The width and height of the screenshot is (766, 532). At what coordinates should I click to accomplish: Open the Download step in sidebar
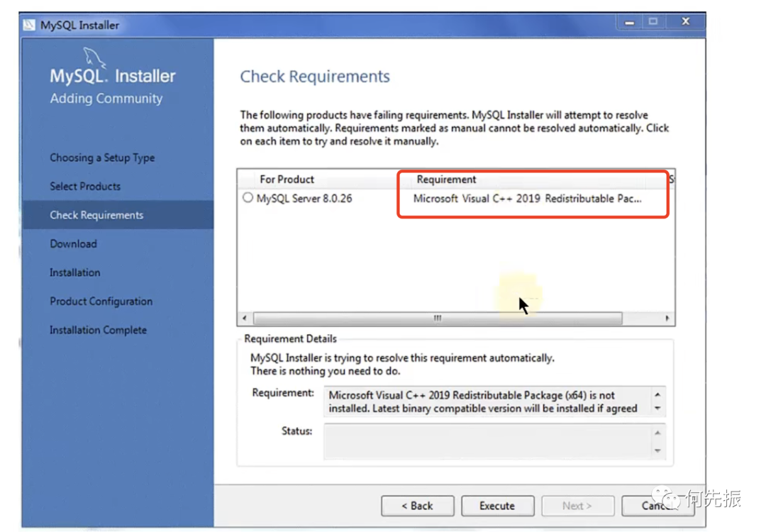73,244
